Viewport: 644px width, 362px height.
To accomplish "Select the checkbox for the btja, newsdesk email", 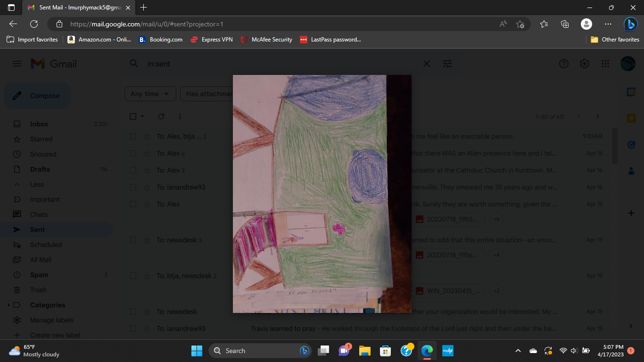I will [132, 275].
